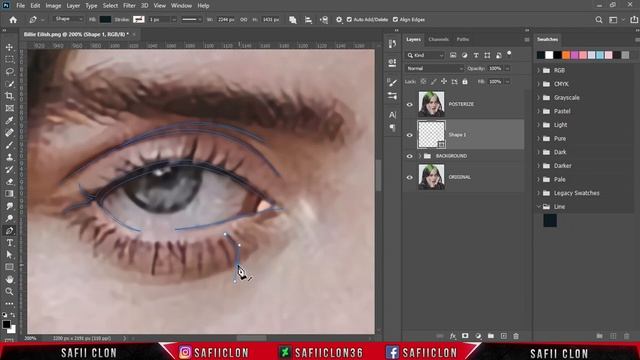Image resolution: width=640 pixels, height=360 pixels.
Task: Pick the dark swatch in Line folder
Action: point(550,221)
